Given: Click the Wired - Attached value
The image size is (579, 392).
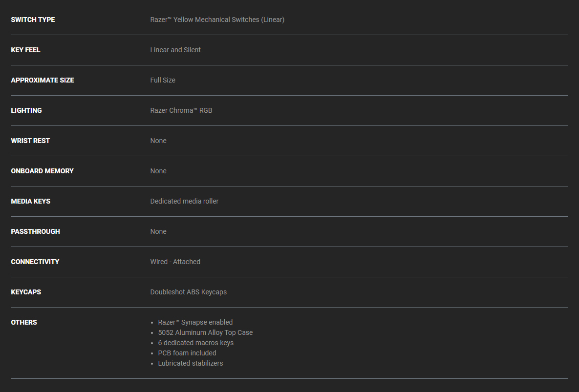Looking at the screenshot, I should click(175, 262).
